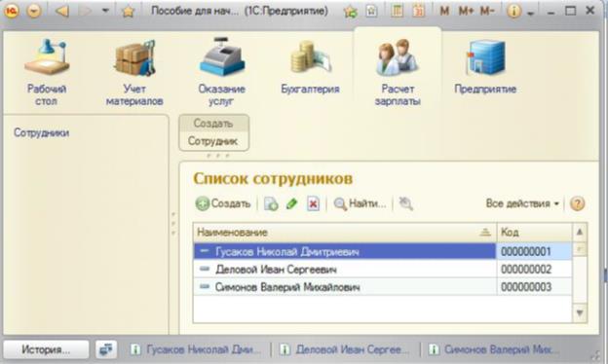Click the get link icon in title bar
The height and width of the screenshot is (364, 608).
pyautogui.click(x=371, y=12)
